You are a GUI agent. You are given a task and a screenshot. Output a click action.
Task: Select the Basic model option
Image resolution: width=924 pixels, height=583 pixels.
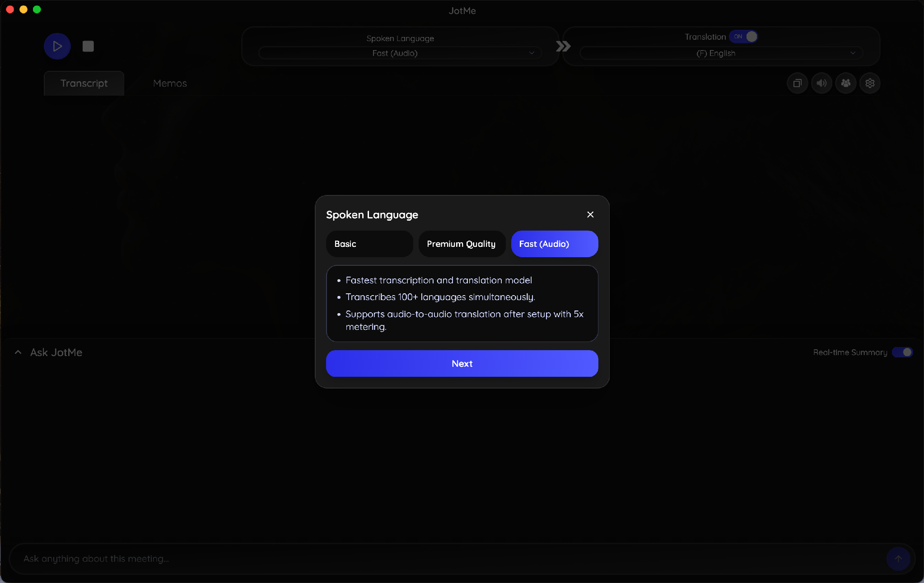369,244
